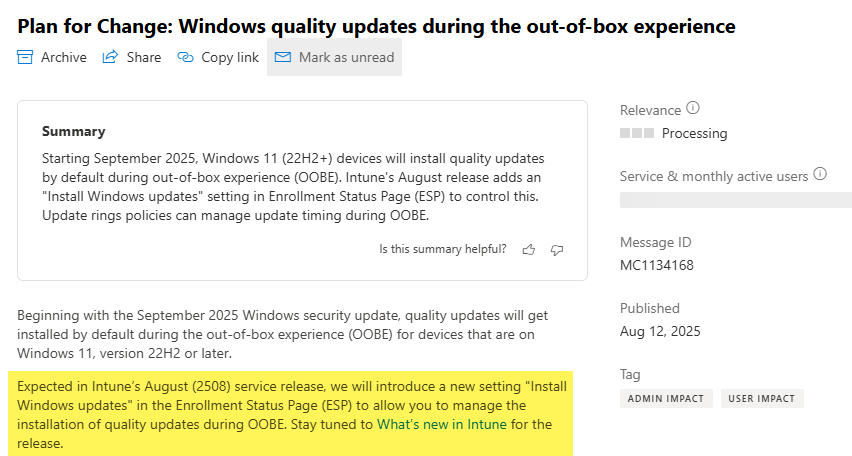Give the summary a thumbs up

coord(529,249)
